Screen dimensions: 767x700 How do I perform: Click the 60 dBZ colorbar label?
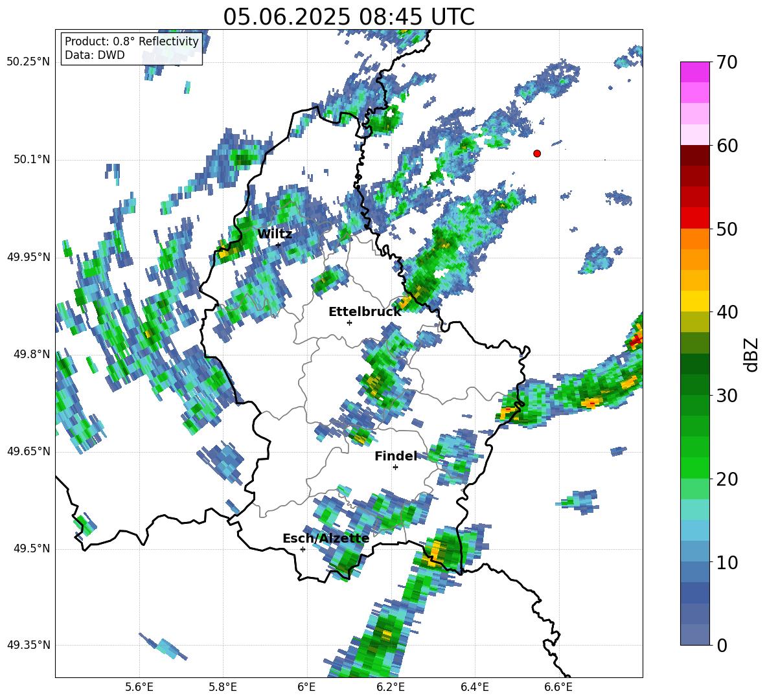[x=727, y=146]
